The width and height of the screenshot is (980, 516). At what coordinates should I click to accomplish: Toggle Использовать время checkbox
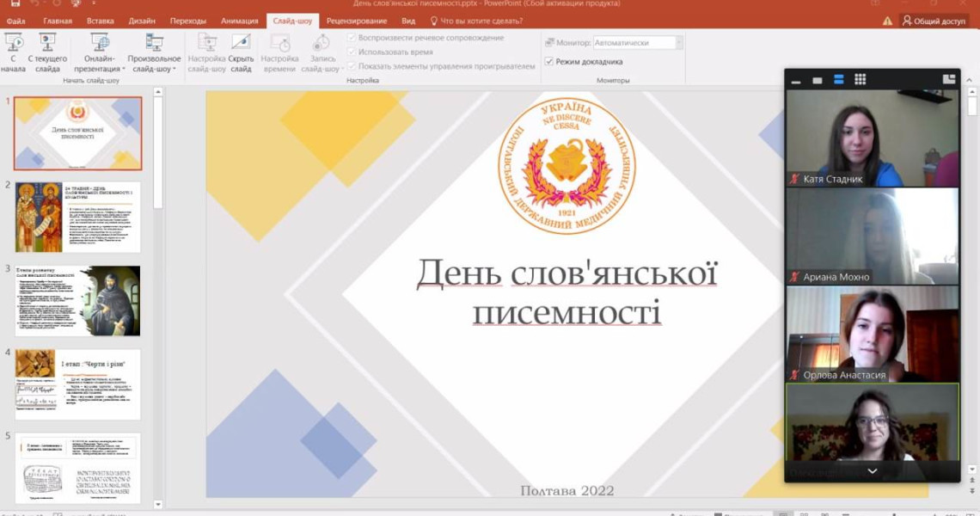[352, 52]
